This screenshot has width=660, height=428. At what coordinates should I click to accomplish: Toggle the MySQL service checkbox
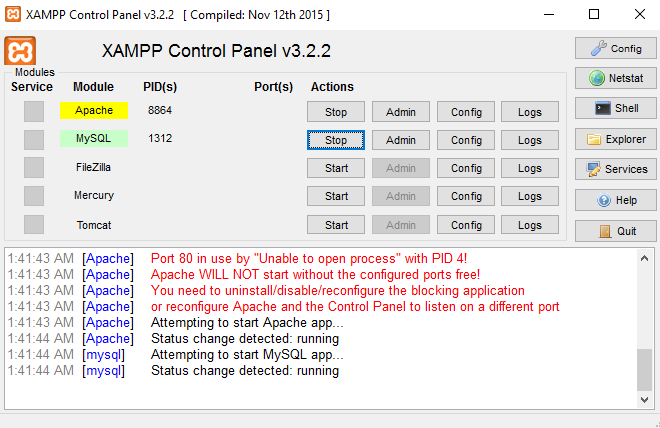click(x=34, y=140)
